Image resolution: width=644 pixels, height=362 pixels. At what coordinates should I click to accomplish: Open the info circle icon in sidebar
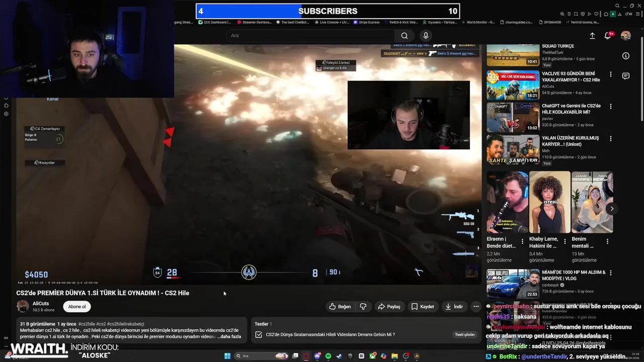626,56
